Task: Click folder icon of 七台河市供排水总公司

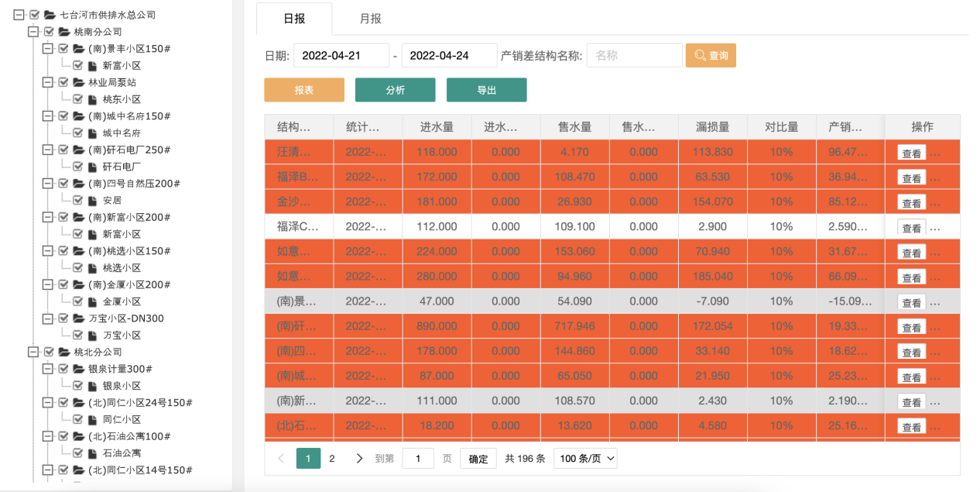Action: point(50,15)
